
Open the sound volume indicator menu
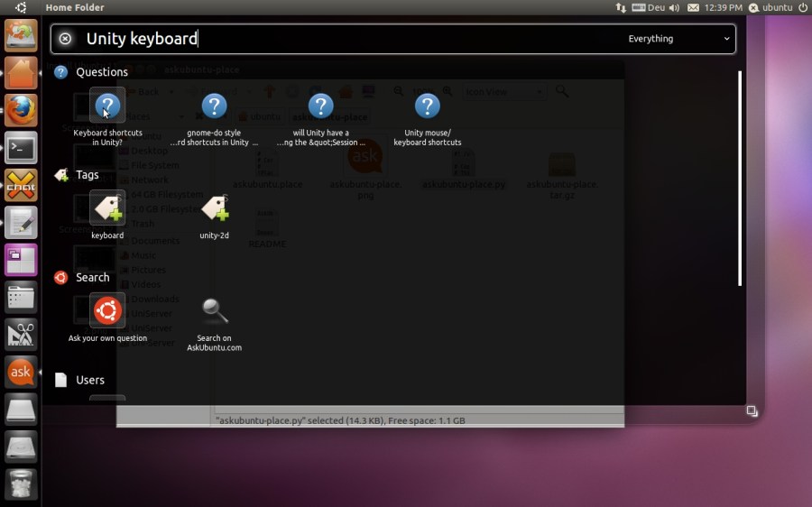point(673,7)
